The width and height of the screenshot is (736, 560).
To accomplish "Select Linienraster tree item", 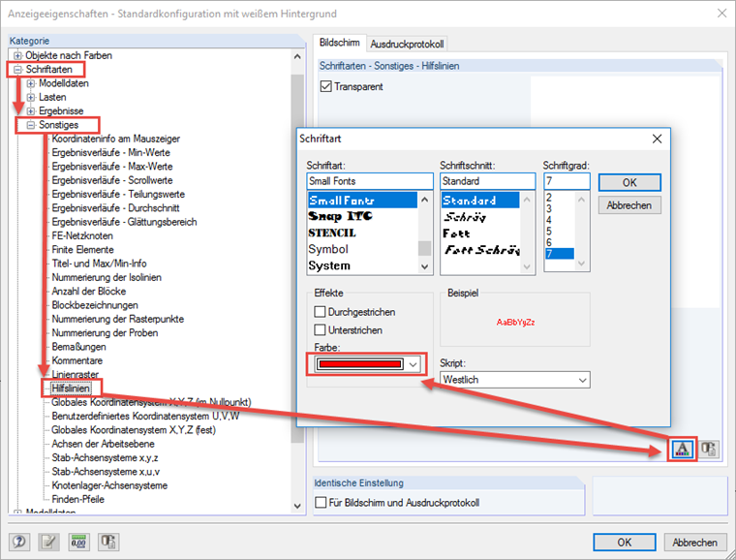I will point(76,375).
